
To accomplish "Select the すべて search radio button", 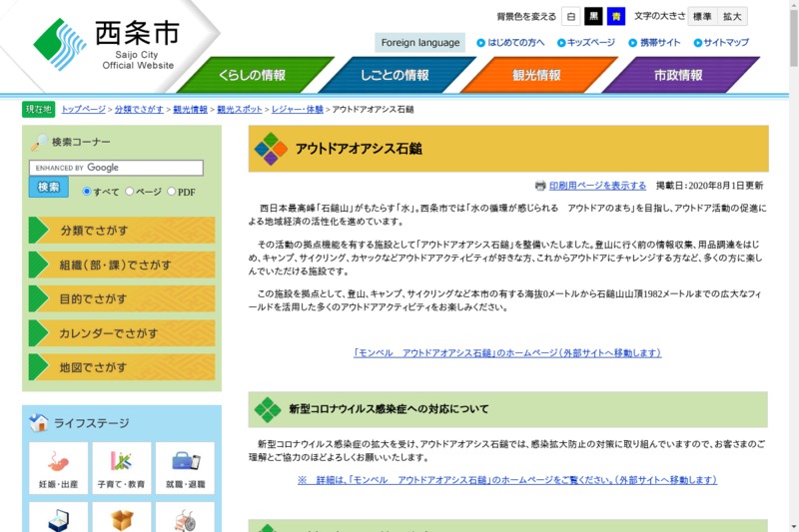I will 87,192.
